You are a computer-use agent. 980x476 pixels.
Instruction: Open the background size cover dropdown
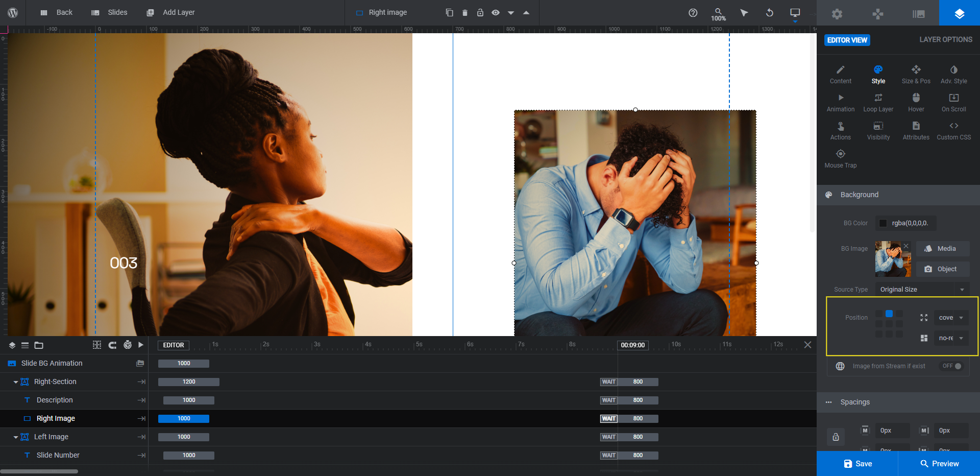coord(951,318)
